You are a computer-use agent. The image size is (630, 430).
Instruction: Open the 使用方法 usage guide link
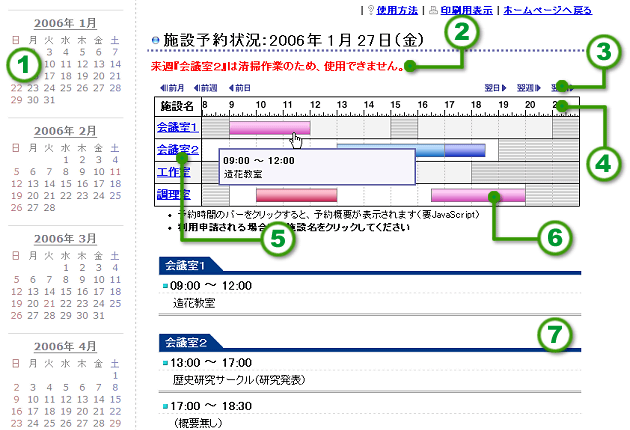397,9
